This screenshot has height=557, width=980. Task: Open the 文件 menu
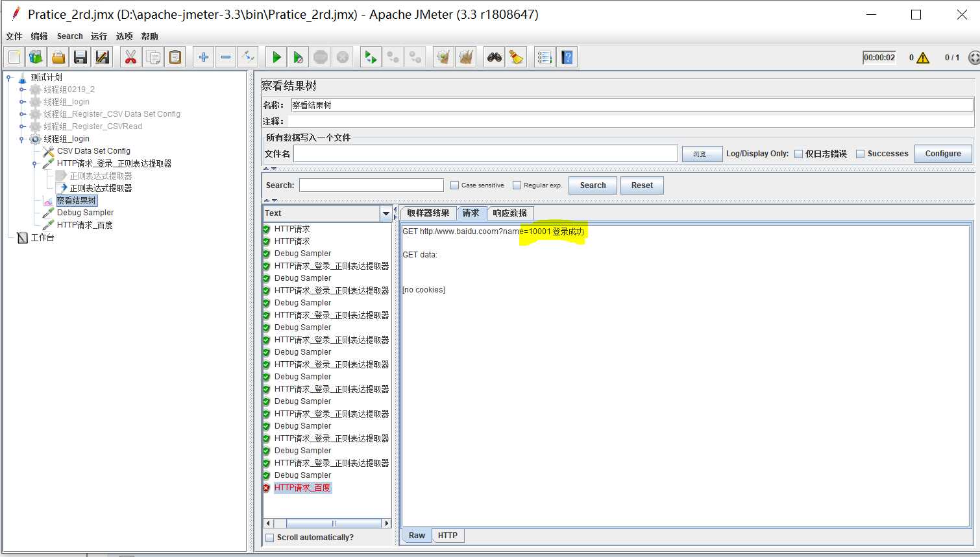pos(14,36)
